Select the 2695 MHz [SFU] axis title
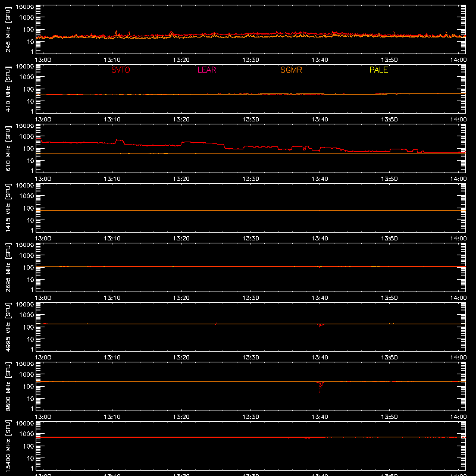476x476 pixels. coord(8,267)
